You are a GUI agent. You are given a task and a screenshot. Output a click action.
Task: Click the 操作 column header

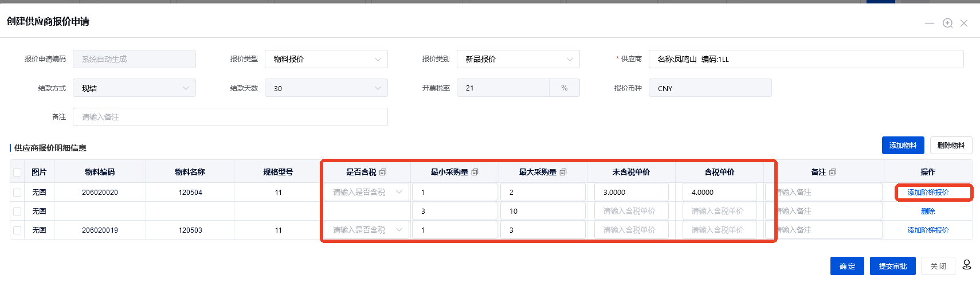tap(928, 172)
